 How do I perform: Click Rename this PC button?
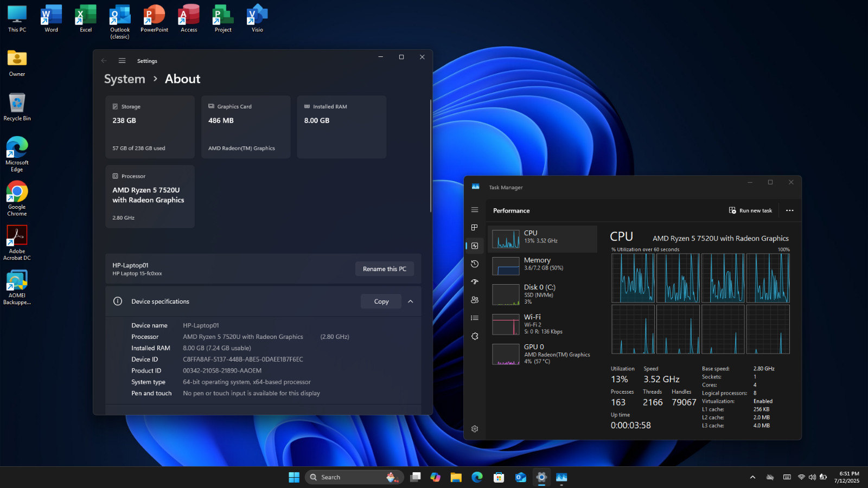click(x=385, y=269)
